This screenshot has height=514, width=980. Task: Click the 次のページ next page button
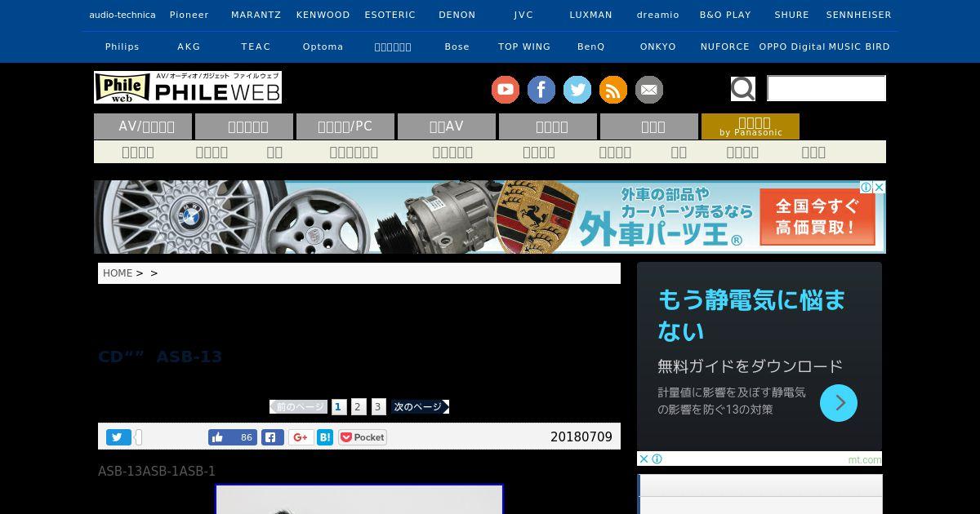(420, 406)
